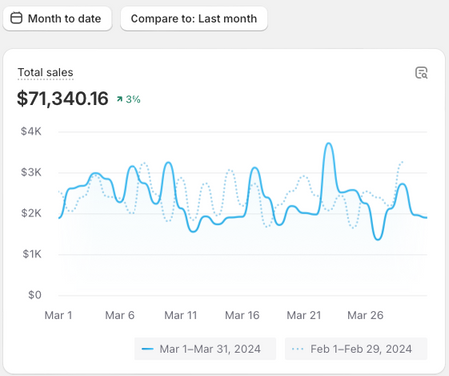Toggle Mar 1–Mar 31, 2024 legend
Screen dimensions: 449x376
coord(205,349)
